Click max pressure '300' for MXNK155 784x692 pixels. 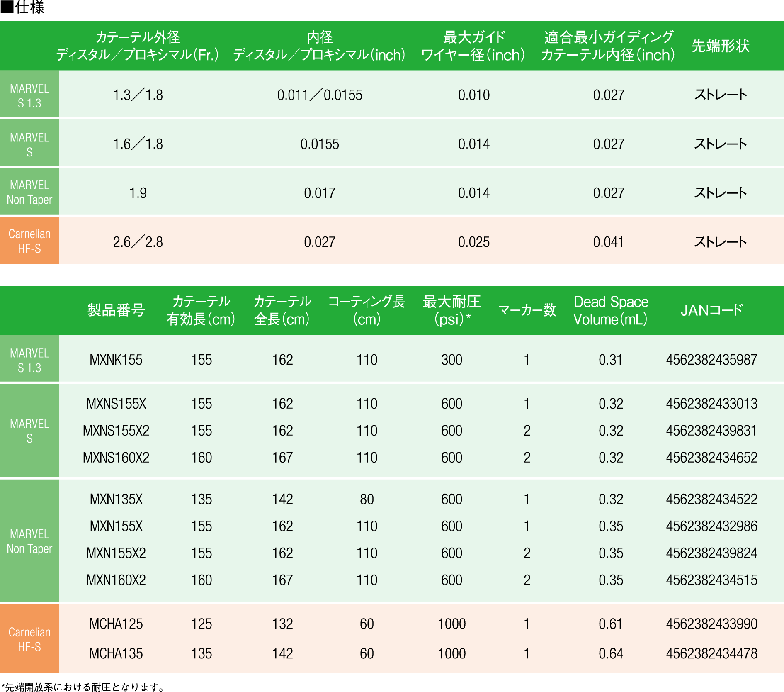click(x=452, y=360)
